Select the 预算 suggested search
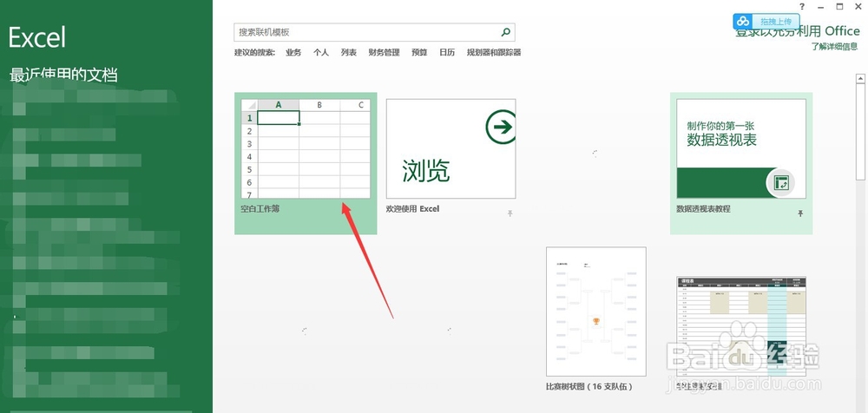868x413 pixels. pyautogui.click(x=419, y=53)
